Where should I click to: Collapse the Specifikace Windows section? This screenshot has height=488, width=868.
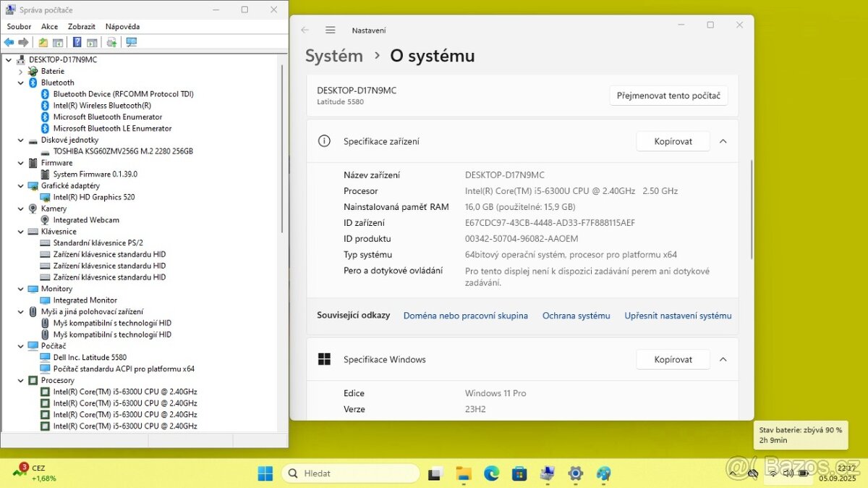coord(723,359)
